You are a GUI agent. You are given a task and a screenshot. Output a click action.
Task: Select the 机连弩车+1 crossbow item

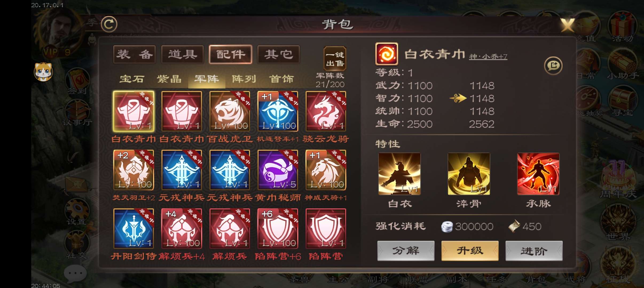[x=278, y=111]
